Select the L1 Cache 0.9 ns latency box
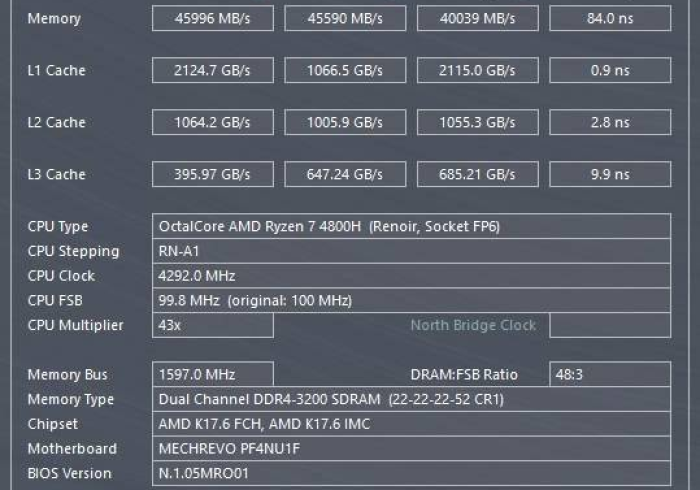Screen dimensions: 700x490 click(x=609, y=70)
